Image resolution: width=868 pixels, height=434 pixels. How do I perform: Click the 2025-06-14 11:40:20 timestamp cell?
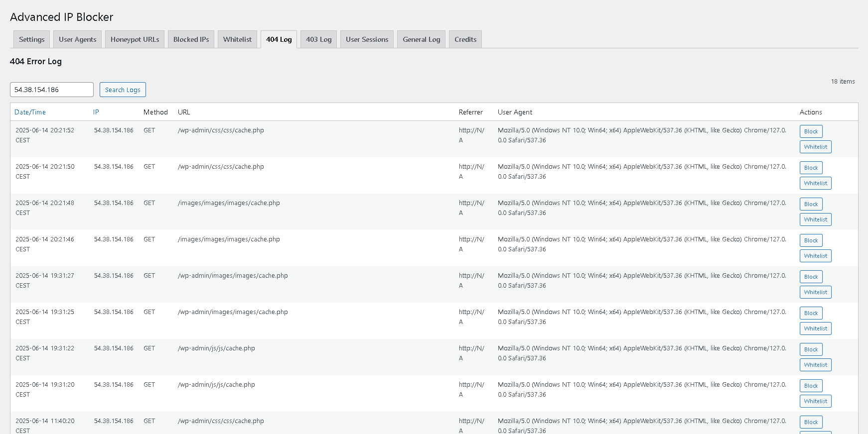pos(45,426)
